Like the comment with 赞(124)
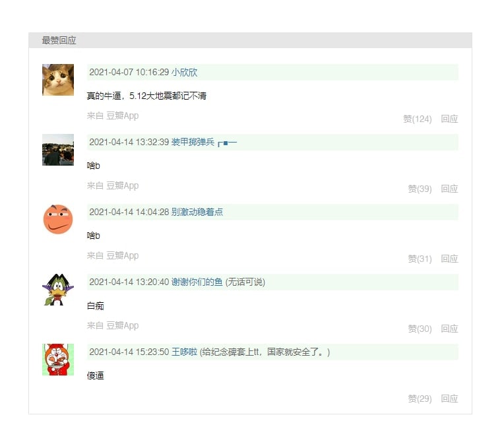 tap(417, 119)
